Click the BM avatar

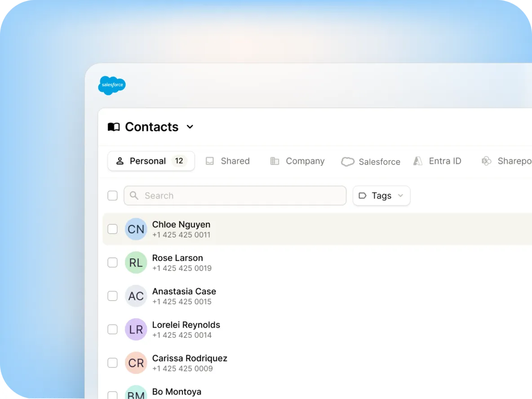click(136, 392)
